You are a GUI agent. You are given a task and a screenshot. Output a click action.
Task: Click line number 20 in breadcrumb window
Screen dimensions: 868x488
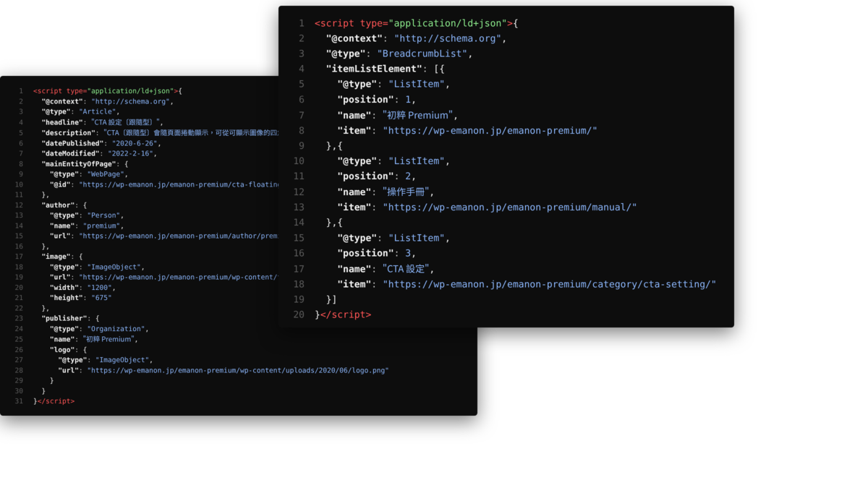[x=299, y=314]
